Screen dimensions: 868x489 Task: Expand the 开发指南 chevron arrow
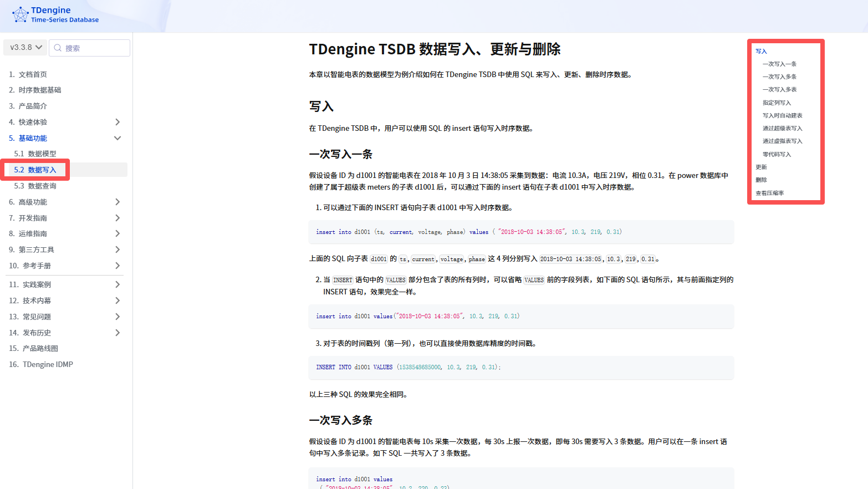(118, 218)
